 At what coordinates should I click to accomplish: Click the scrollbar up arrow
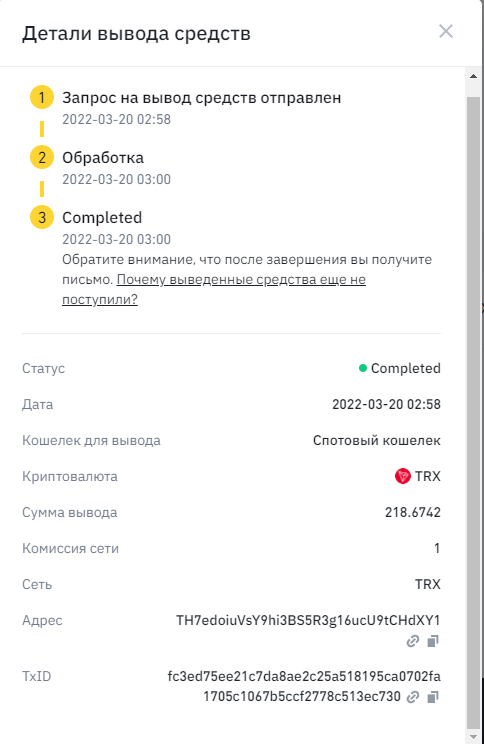click(473, 76)
